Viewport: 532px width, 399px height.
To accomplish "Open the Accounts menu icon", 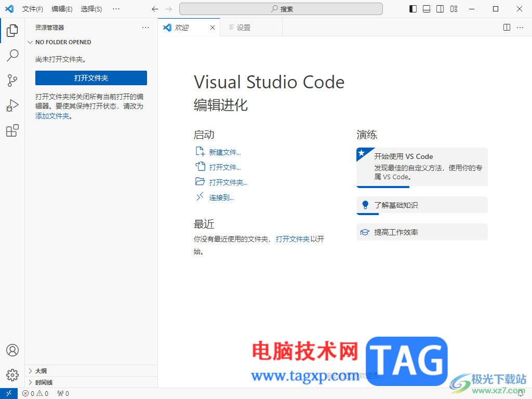I will point(12,350).
